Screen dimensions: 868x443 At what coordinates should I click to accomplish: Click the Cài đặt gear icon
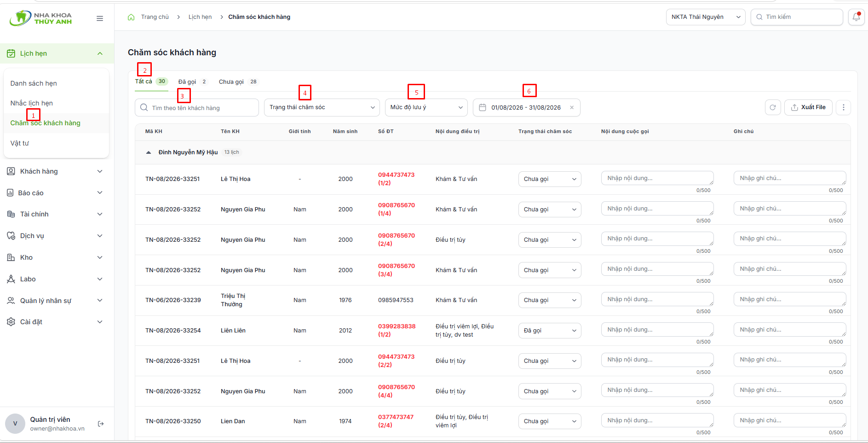click(11, 322)
